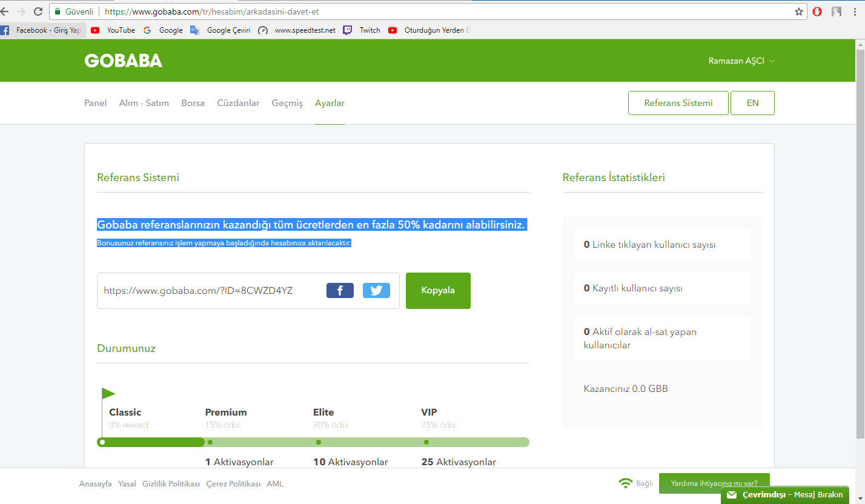Screen dimensions: 865x504
Task: Click the Bağlı wifi connection icon
Action: [625, 483]
